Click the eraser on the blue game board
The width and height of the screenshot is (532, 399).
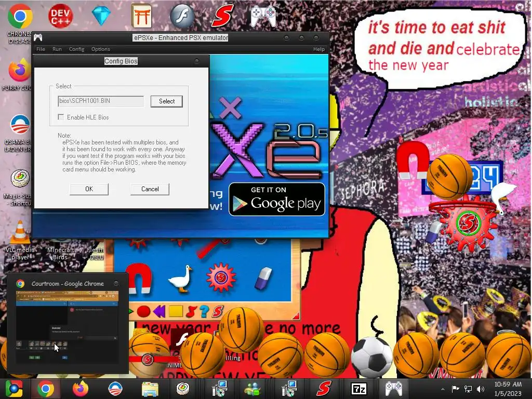point(263,278)
